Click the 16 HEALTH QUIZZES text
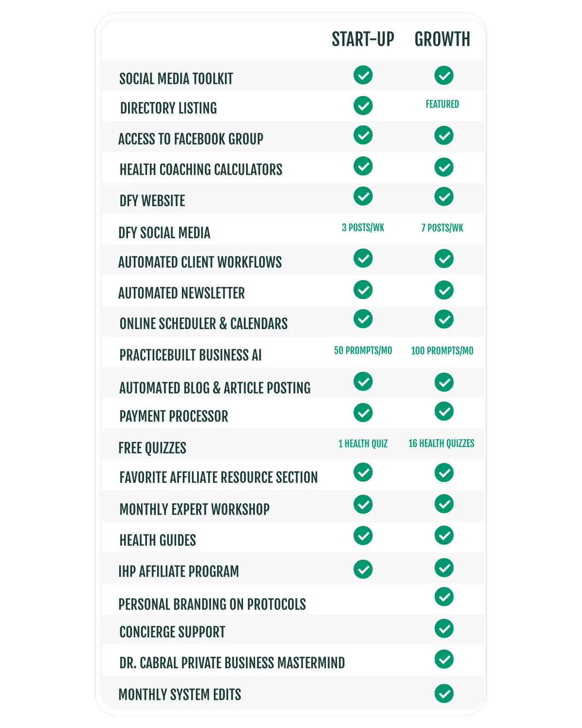Screen dimensions: 582x728 pos(441,443)
